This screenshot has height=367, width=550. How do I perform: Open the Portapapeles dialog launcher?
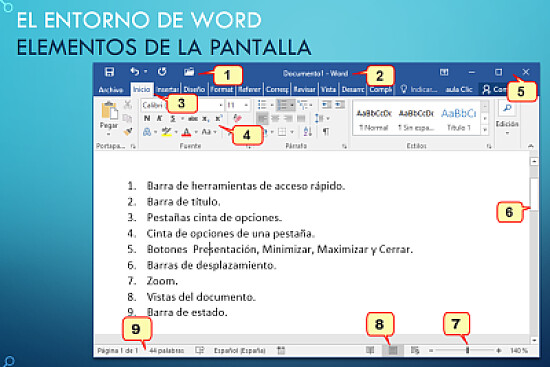coord(133,147)
